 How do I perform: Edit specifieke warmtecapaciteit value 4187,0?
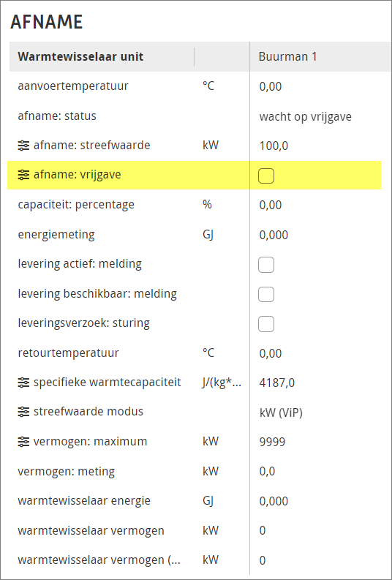click(277, 383)
